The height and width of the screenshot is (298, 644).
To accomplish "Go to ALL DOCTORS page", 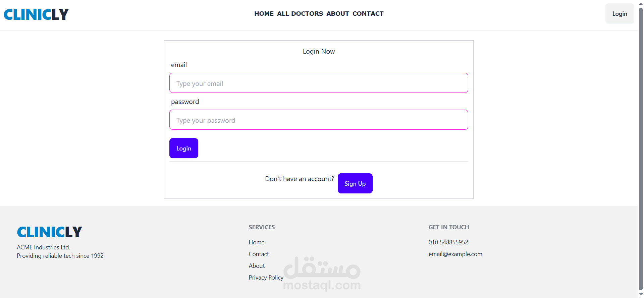I will (x=300, y=14).
